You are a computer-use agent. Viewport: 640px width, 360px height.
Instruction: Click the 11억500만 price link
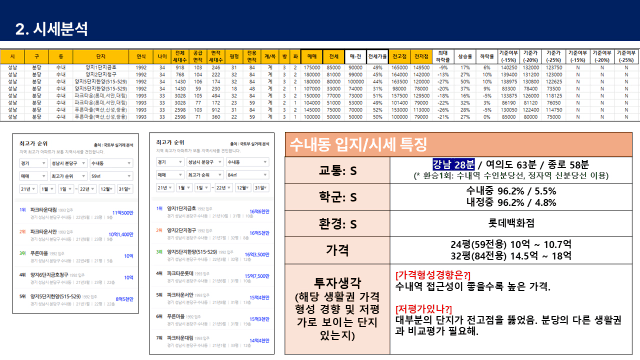(122, 213)
